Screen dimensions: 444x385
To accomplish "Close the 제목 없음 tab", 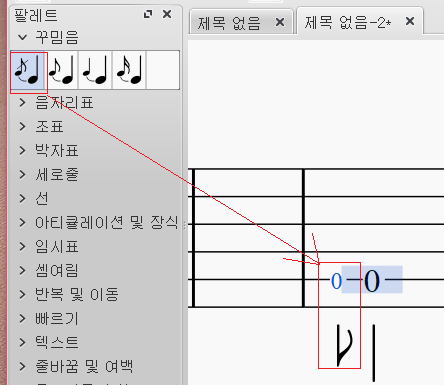I will [x=280, y=23].
